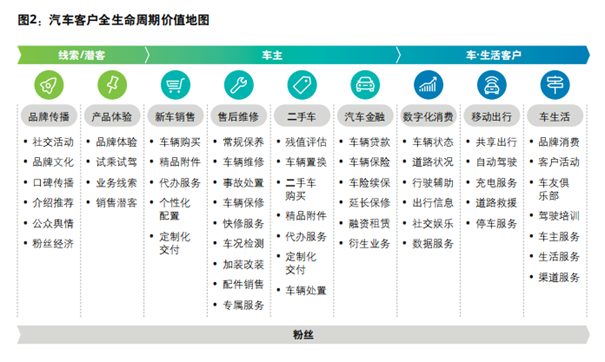Click the car icon above 汽车金融
Image resolution: width=605 pixels, height=362 pixels.
pyautogui.click(x=365, y=85)
